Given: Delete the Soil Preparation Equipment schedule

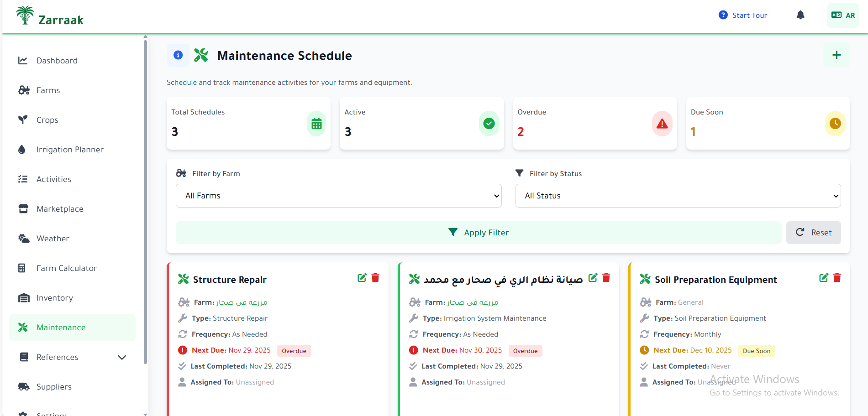Looking at the screenshot, I should pos(837,277).
